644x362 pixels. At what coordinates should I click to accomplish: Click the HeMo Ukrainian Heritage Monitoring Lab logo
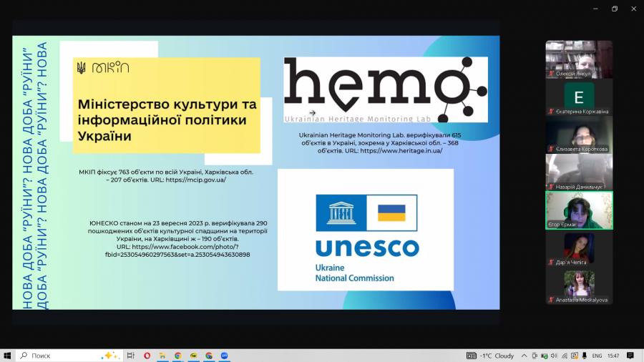[386, 89]
